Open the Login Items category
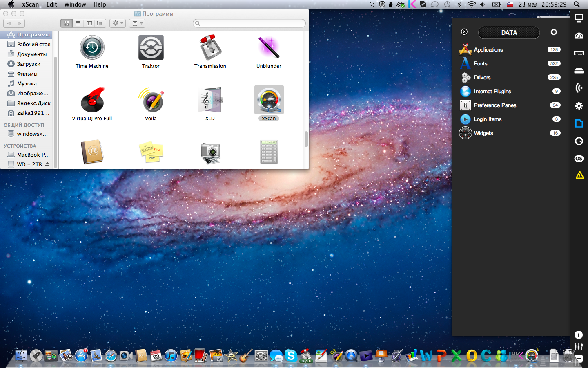 pos(488,119)
